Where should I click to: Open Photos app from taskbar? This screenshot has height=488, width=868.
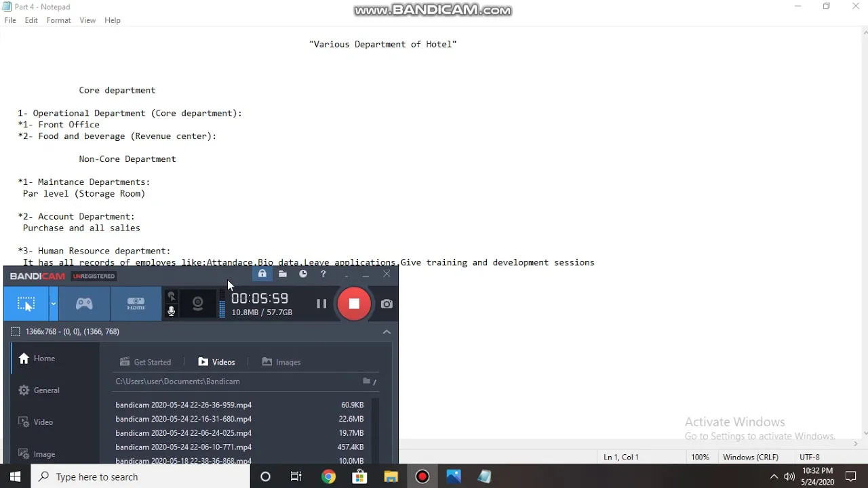click(x=453, y=476)
